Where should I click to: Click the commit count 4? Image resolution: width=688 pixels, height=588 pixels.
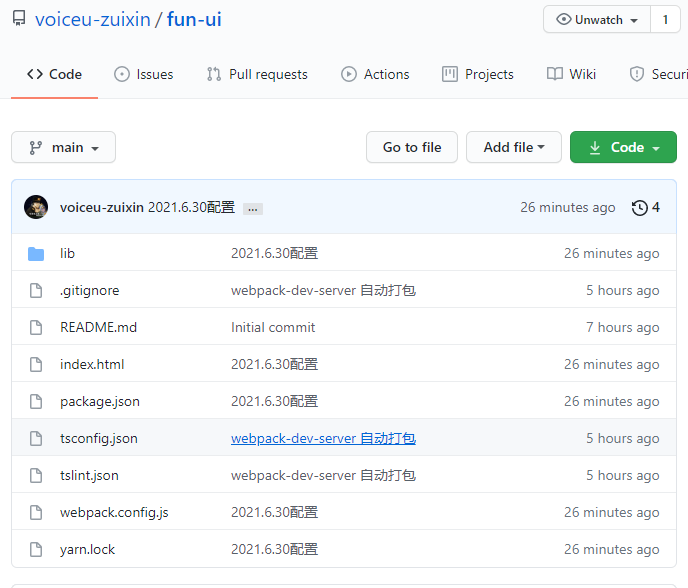(656, 207)
